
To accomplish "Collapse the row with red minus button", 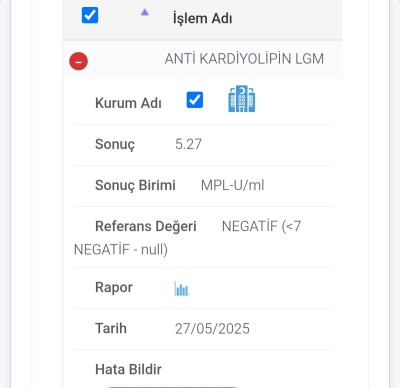I will coord(79,61).
